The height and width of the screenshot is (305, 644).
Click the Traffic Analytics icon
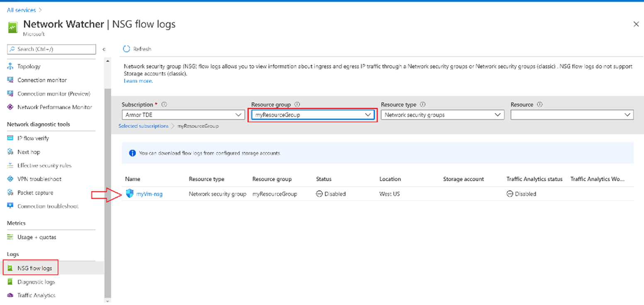10,295
